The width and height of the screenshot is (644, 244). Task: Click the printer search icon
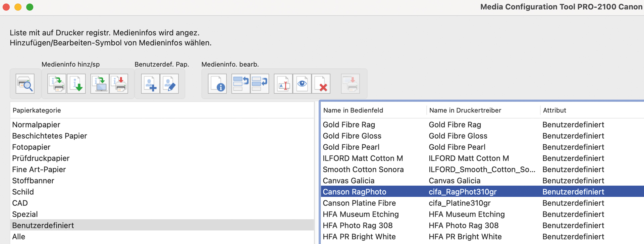pyautogui.click(x=25, y=84)
